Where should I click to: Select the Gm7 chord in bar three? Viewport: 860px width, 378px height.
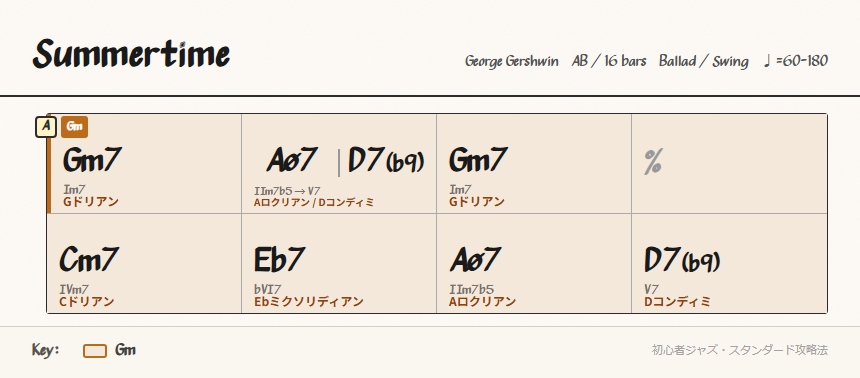tap(478, 160)
